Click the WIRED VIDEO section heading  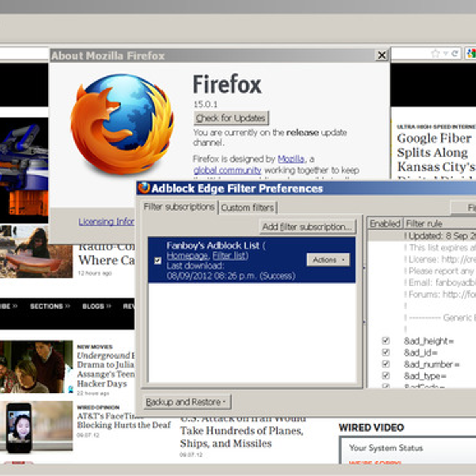click(371, 428)
